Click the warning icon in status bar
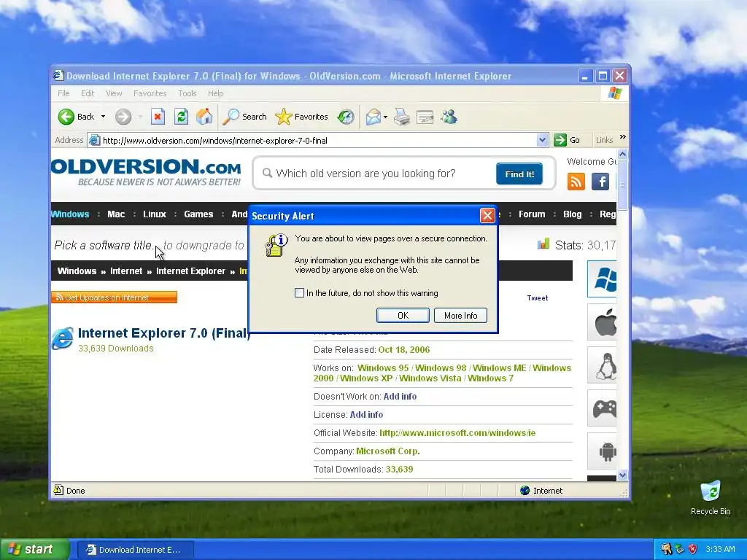 58,490
